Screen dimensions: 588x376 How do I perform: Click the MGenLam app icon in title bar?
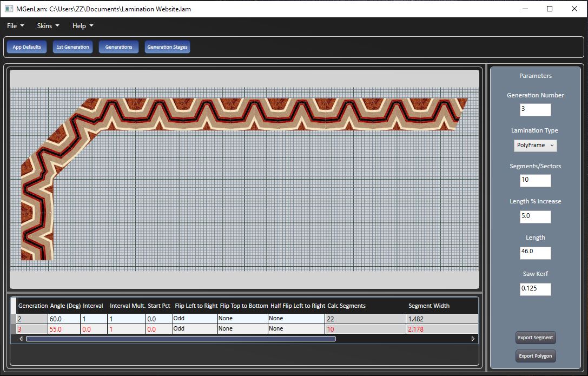click(9, 9)
